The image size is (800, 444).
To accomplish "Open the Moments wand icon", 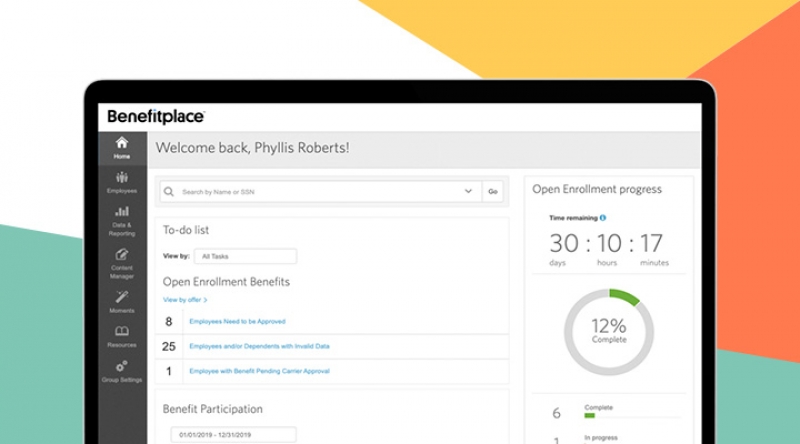I will (x=121, y=297).
